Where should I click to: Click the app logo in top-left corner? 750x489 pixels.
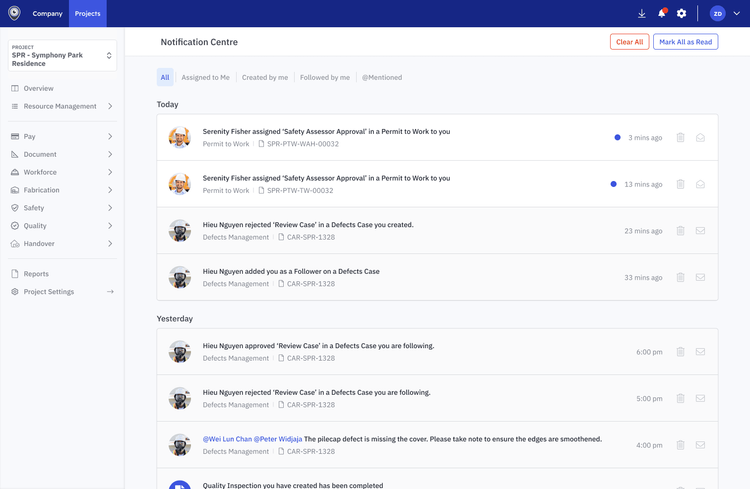coord(14,13)
